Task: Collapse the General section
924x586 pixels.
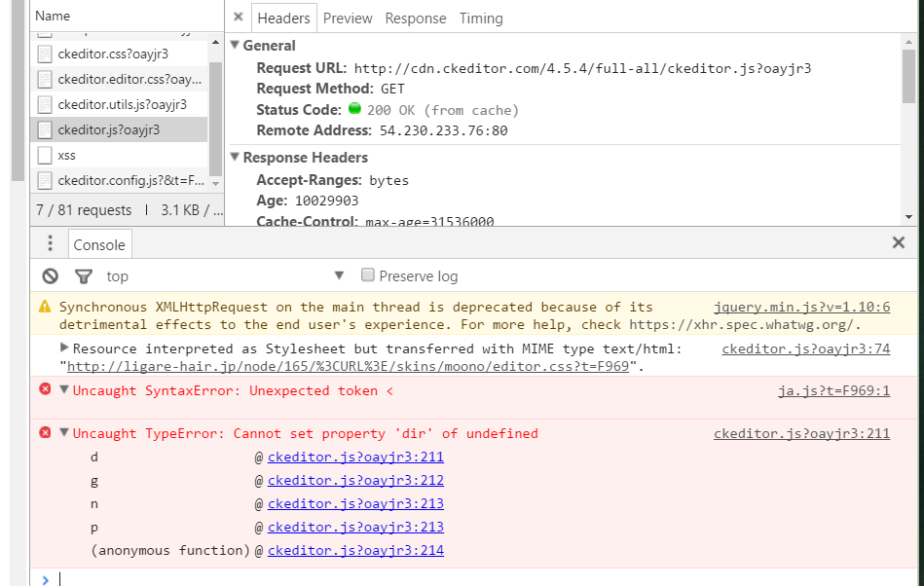Action: (233, 46)
